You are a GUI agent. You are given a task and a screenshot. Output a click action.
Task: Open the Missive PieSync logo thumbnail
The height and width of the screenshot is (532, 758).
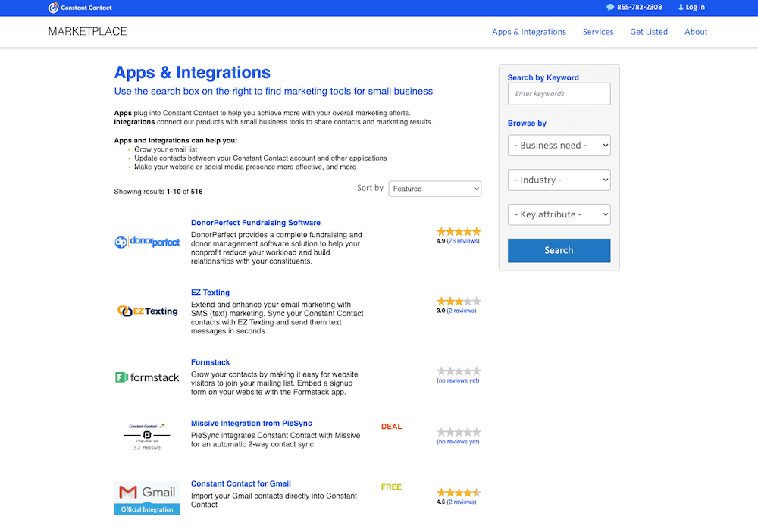(x=147, y=437)
